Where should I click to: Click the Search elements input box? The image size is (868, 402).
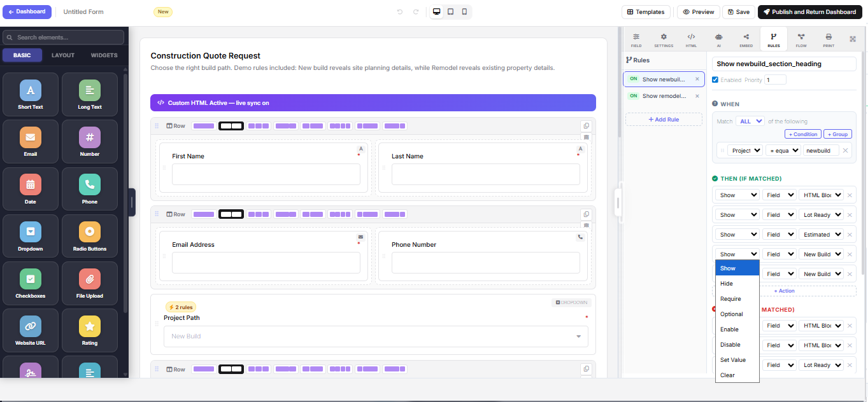point(63,38)
